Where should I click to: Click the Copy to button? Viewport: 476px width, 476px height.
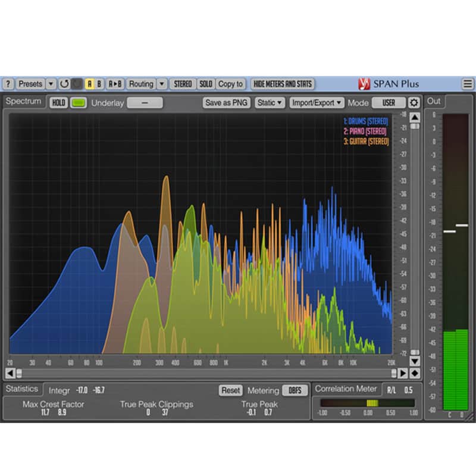click(x=230, y=84)
